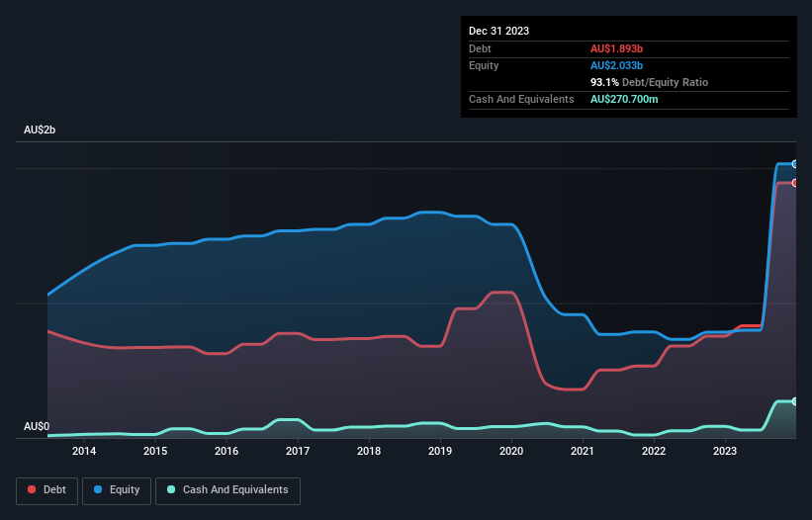
Task: Toggle Cash And Equivalents legend button
Action: coord(227,490)
